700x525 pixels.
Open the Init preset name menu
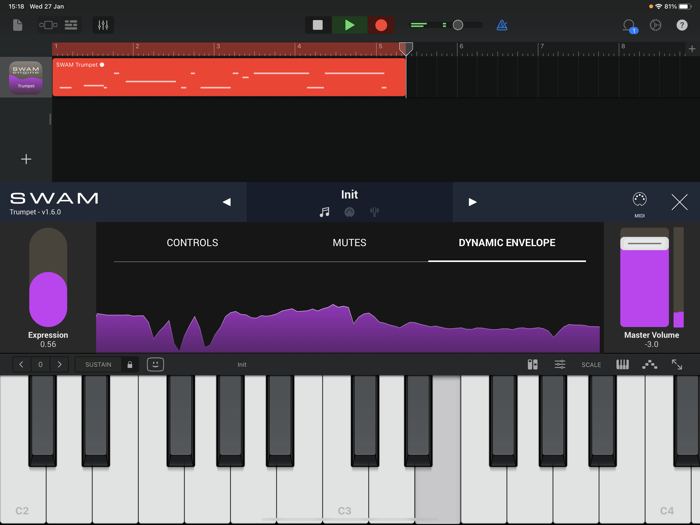coord(349,195)
